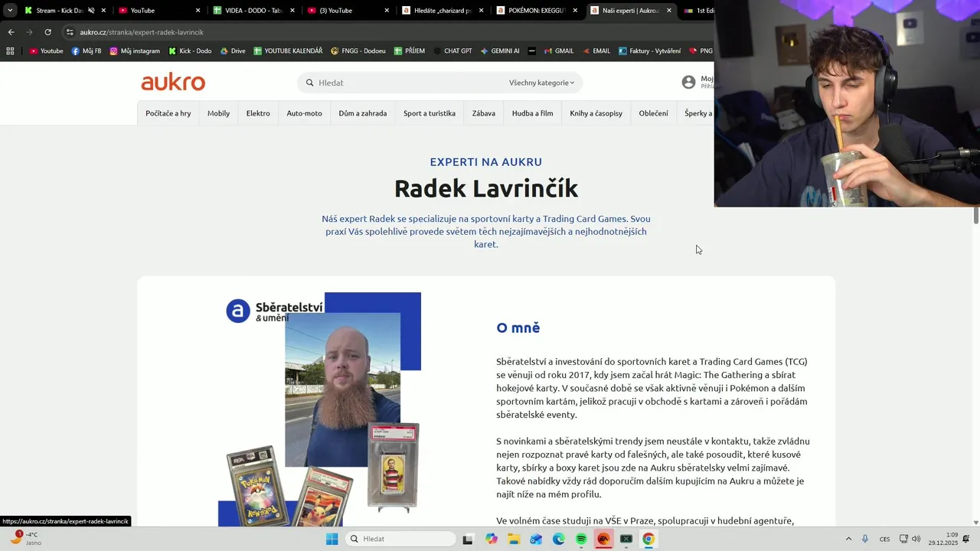Screen dimensions: 980x551
Task: Open the YOUTUBE KALENDÁŘ bookmark
Action: [x=288, y=51]
